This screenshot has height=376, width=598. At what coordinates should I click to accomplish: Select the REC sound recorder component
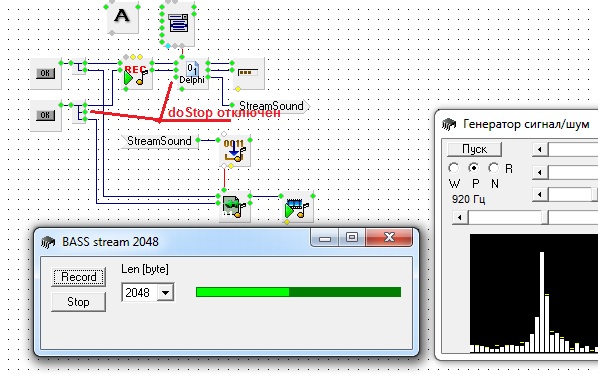(136, 74)
